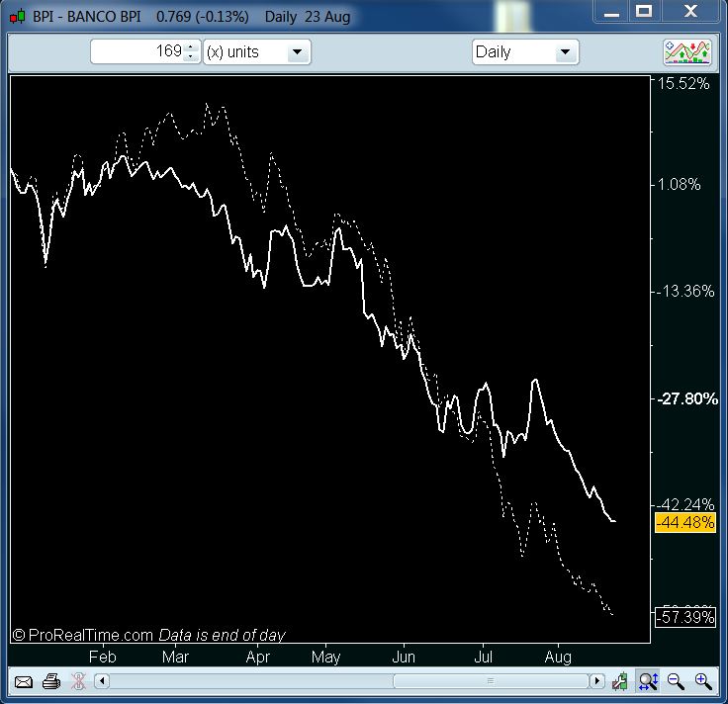This screenshot has width=728, height=704.
Task: Click the Aug label on time axis
Action: pyautogui.click(x=558, y=658)
